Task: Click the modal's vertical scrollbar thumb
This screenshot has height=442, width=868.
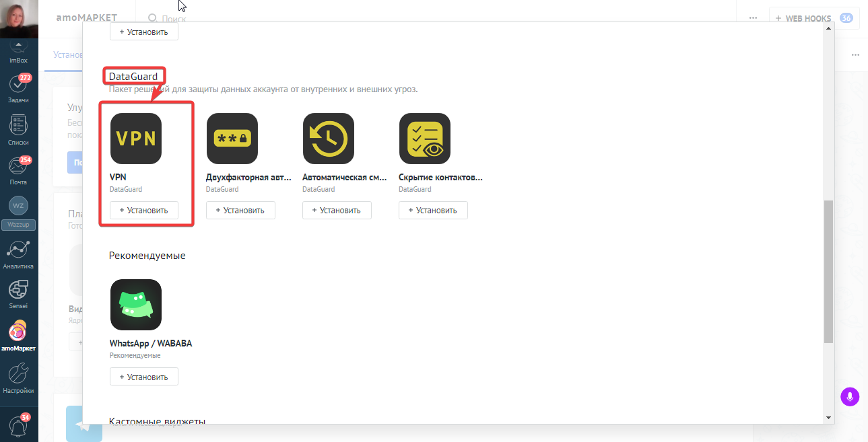Action: (x=828, y=272)
